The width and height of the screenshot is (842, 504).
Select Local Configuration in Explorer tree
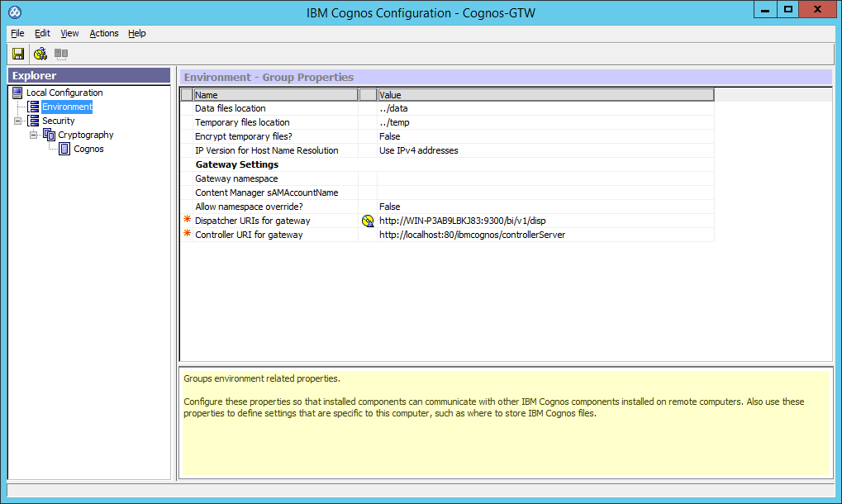(64, 93)
